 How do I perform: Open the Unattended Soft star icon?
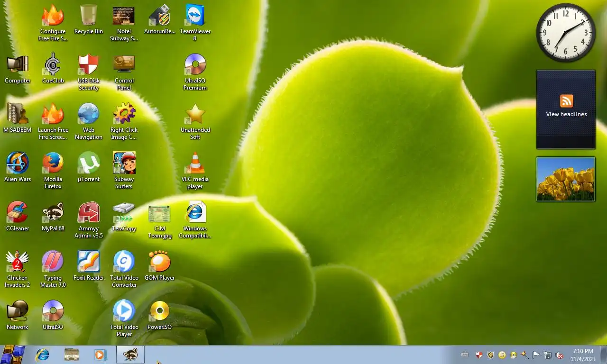(195, 122)
